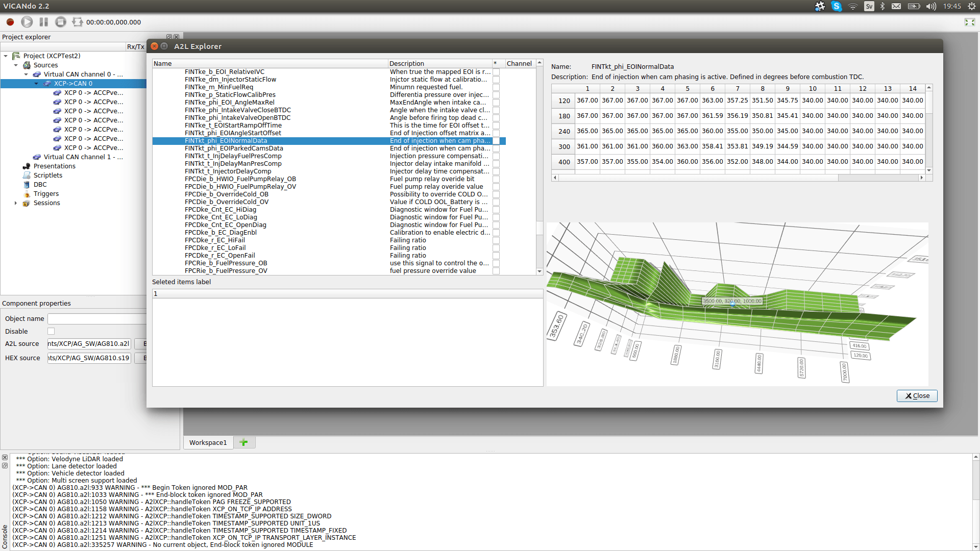This screenshot has height=551, width=980.
Task: Add a new workspace with green plus
Action: pyautogui.click(x=244, y=442)
